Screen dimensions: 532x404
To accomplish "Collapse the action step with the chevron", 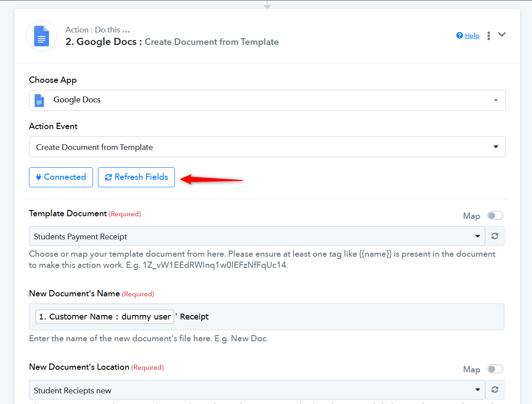I will 502,35.
